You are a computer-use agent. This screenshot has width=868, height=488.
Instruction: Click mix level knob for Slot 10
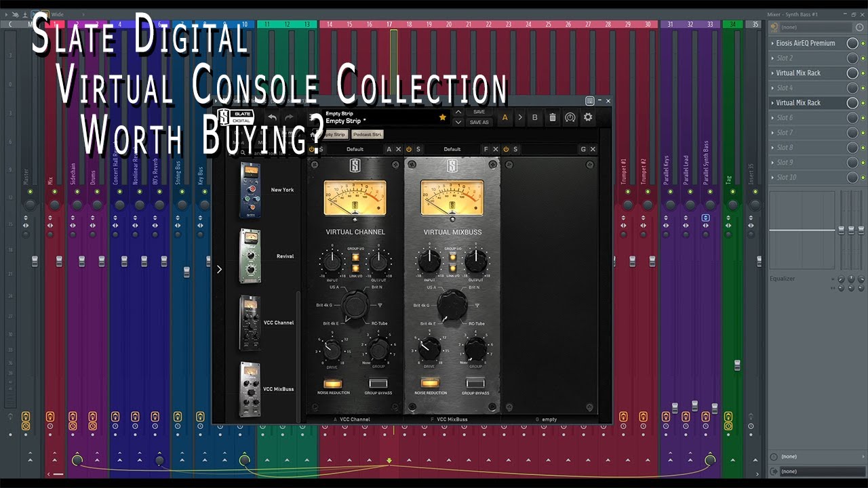(x=852, y=178)
